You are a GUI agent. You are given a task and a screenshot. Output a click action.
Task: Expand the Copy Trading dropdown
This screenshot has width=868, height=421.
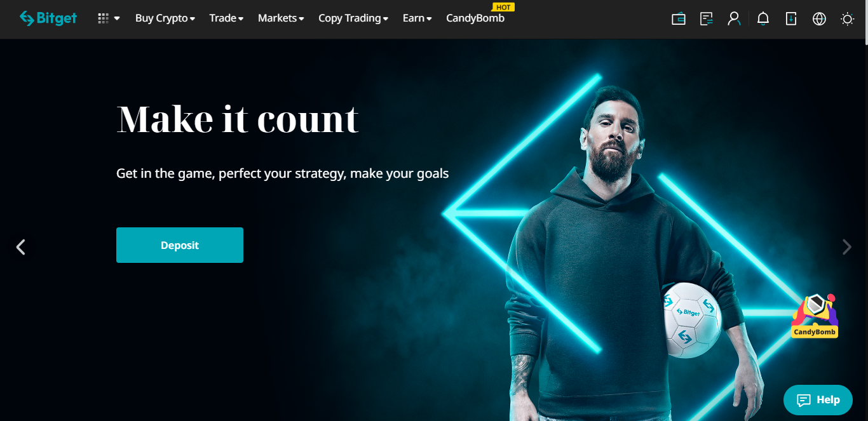(x=353, y=18)
